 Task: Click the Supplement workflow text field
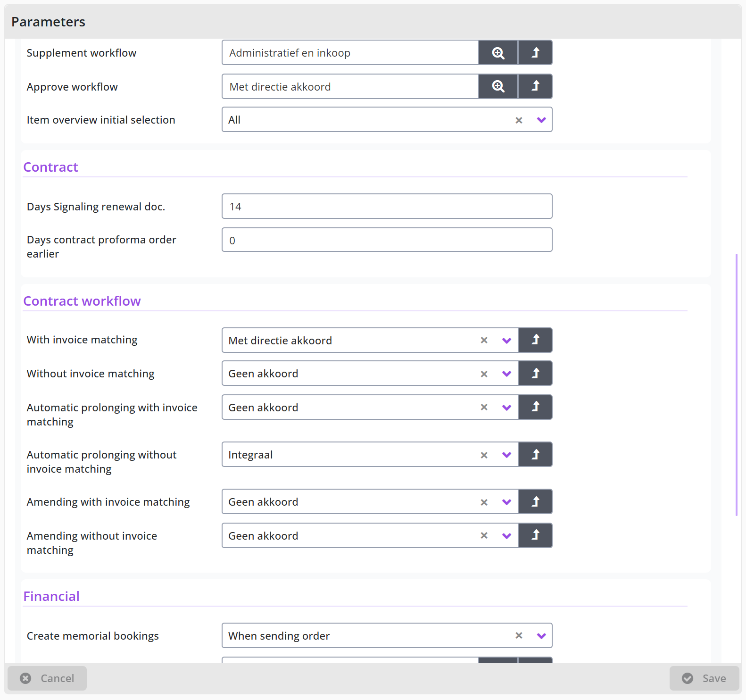[x=350, y=52]
